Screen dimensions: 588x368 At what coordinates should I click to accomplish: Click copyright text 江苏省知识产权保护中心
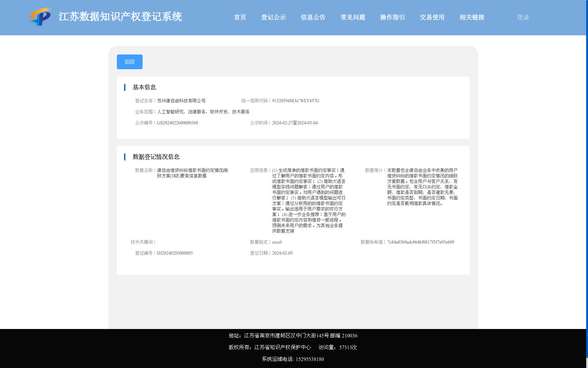(283, 347)
